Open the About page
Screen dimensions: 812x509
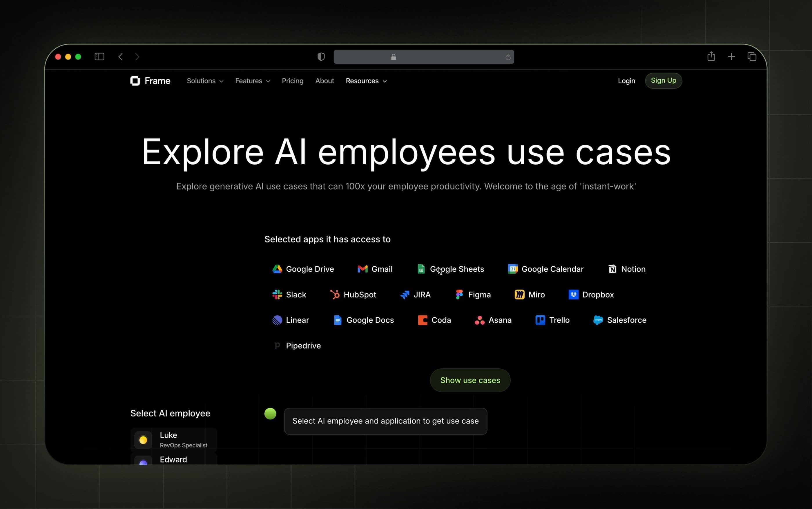(324, 81)
